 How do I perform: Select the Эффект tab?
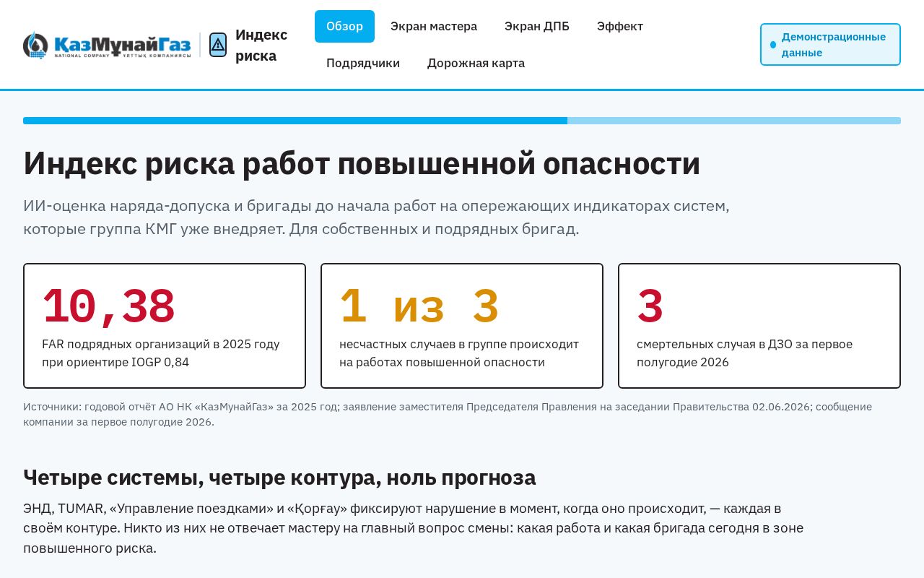620,27
